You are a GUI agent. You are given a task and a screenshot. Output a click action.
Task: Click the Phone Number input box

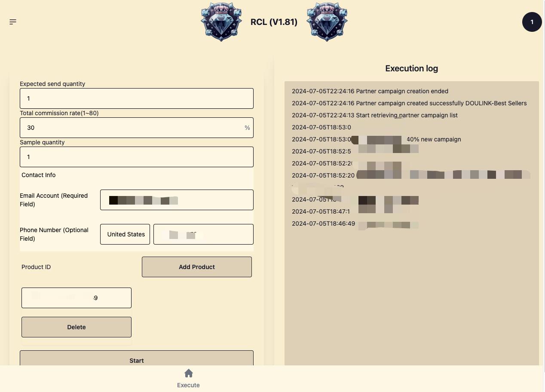click(x=203, y=234)
